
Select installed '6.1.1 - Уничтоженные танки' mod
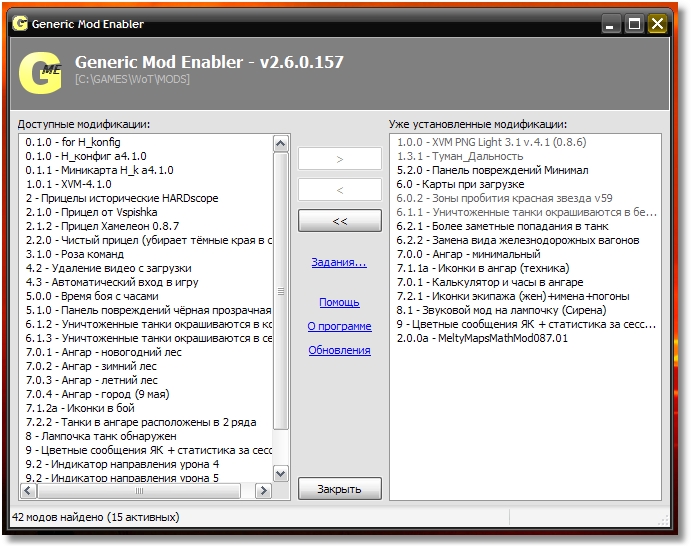point(527,212)
